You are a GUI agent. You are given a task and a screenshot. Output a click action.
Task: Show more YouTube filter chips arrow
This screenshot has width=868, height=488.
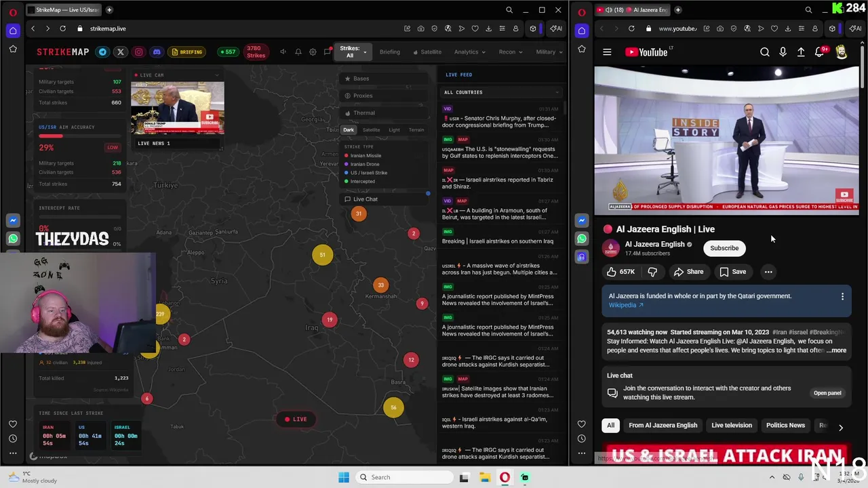(x=841, y=428)
